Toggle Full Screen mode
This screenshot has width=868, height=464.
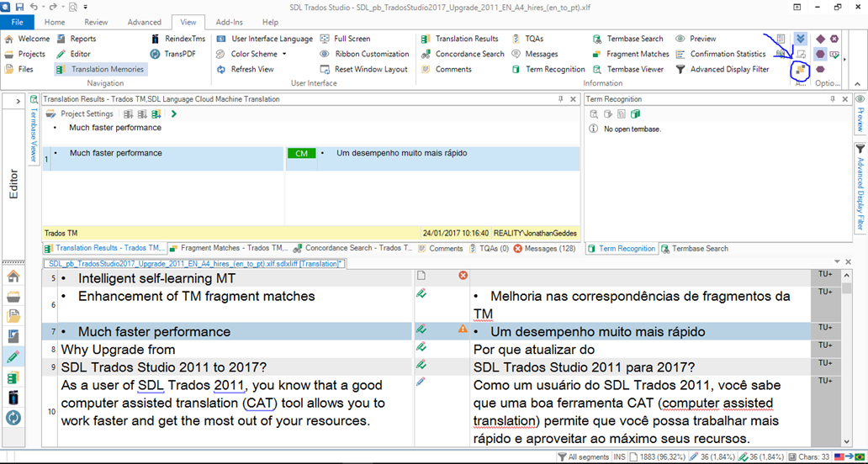pos(346,39)
